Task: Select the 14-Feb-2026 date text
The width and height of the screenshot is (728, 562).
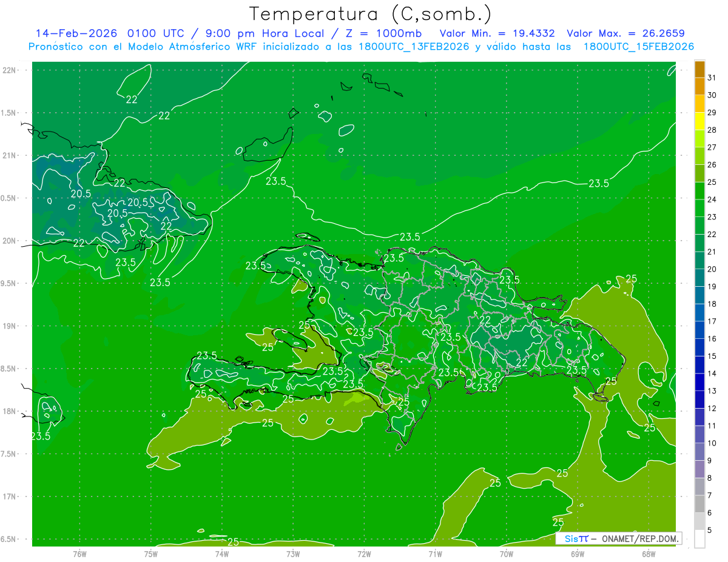Action: click(x=76, y=33)
